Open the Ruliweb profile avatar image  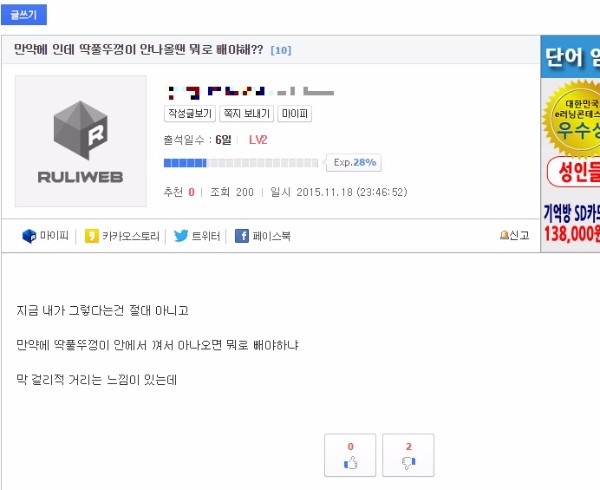(81, 141)
